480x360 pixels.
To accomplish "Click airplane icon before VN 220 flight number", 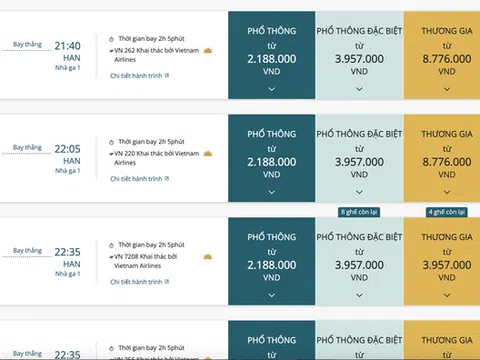I will click(111, 154).
